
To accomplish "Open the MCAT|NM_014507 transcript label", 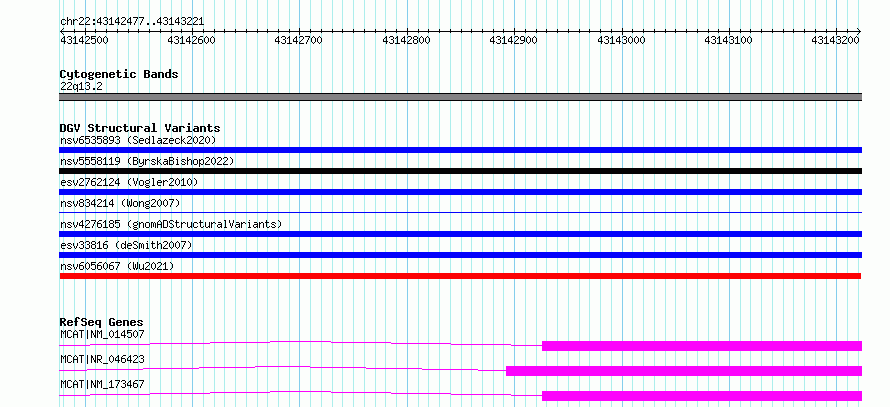I will pyautogui.click(x=102, y=335).
